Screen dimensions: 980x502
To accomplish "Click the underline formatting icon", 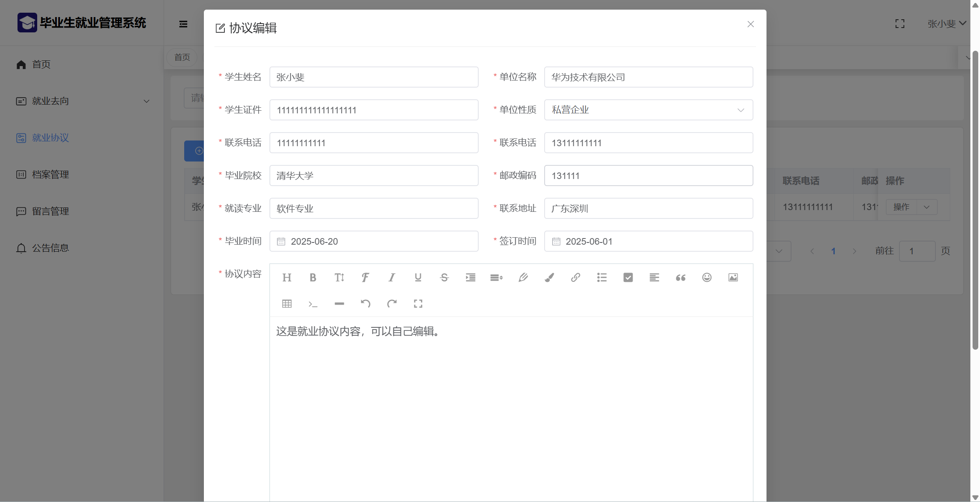I will [x=418, y=277].
